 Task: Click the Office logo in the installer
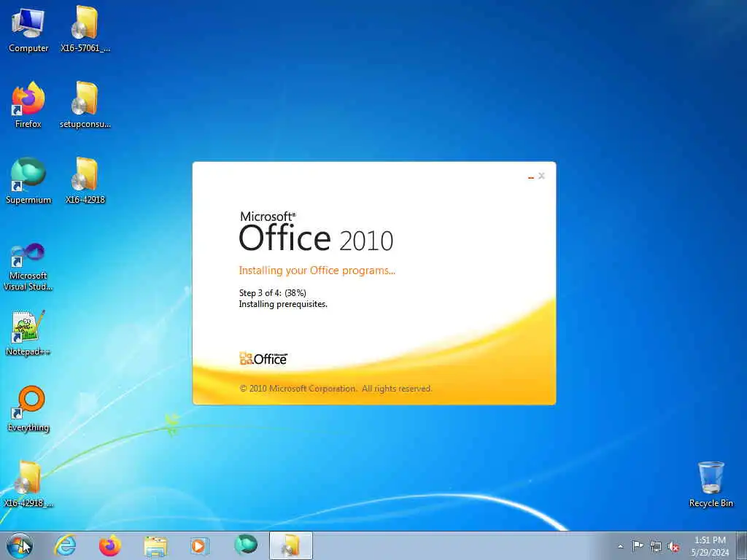(263, 358)
